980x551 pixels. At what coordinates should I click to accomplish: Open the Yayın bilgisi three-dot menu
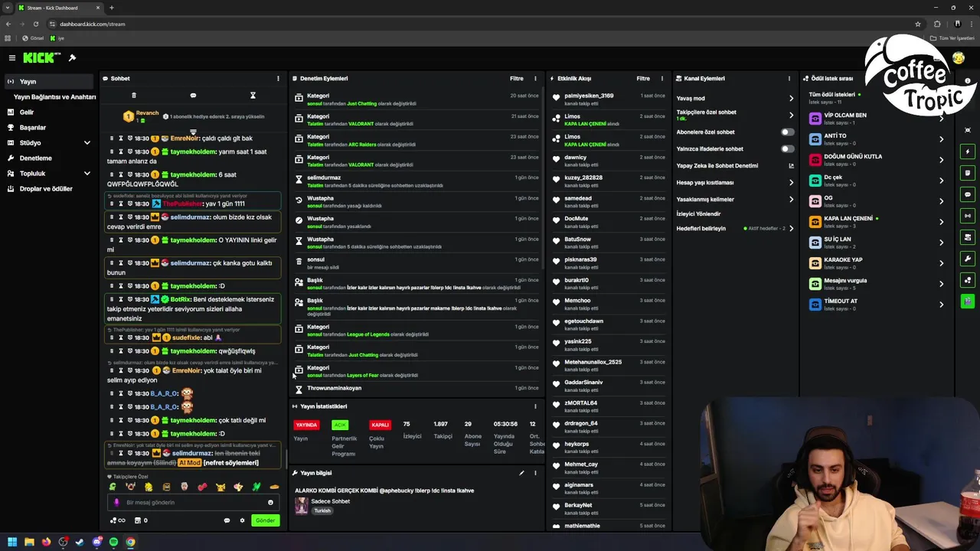click(x=535, y=473)
